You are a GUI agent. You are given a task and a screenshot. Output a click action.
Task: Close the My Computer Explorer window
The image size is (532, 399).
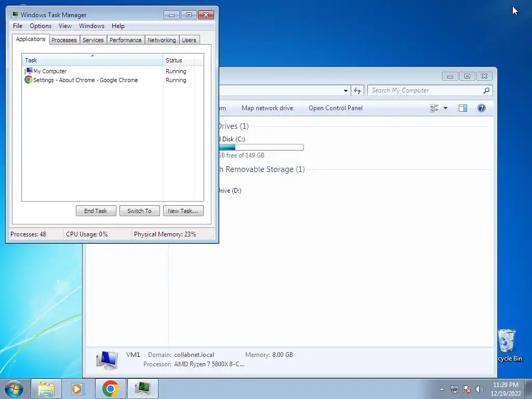[485, 76]
